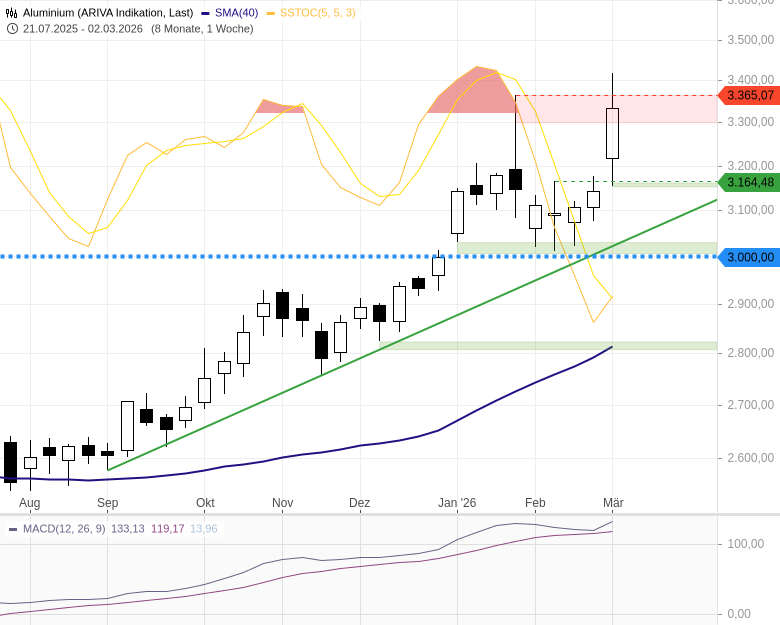Click the red shaded resistance zone near 3.365
Image resolution: width=780 pixels, height=625 pixels.
[660, 108]
